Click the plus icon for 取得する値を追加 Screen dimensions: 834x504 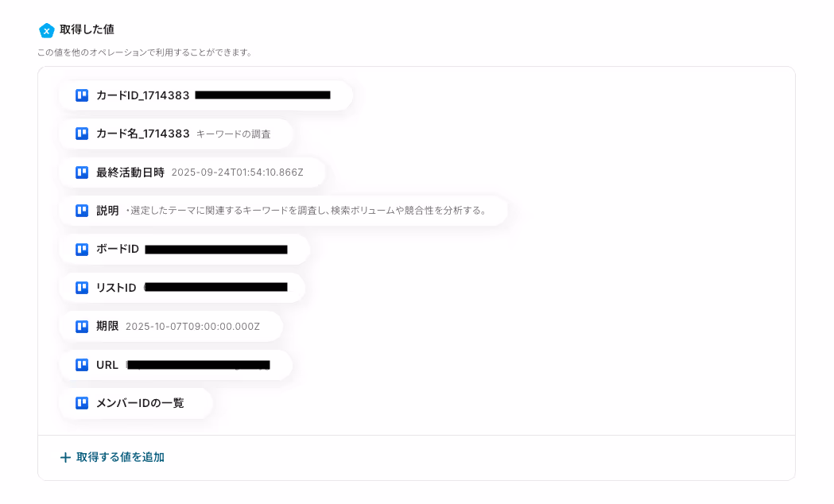click(65, 457)
